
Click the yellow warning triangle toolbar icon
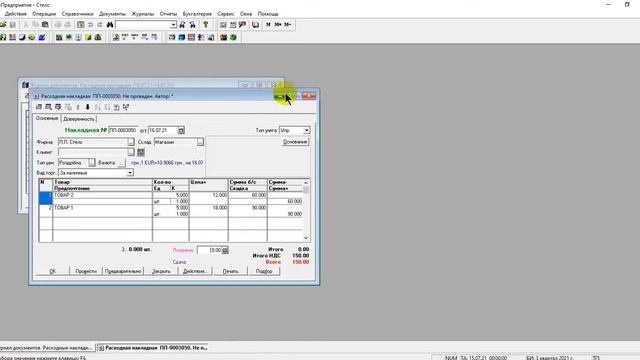click(x=98, y=38)
